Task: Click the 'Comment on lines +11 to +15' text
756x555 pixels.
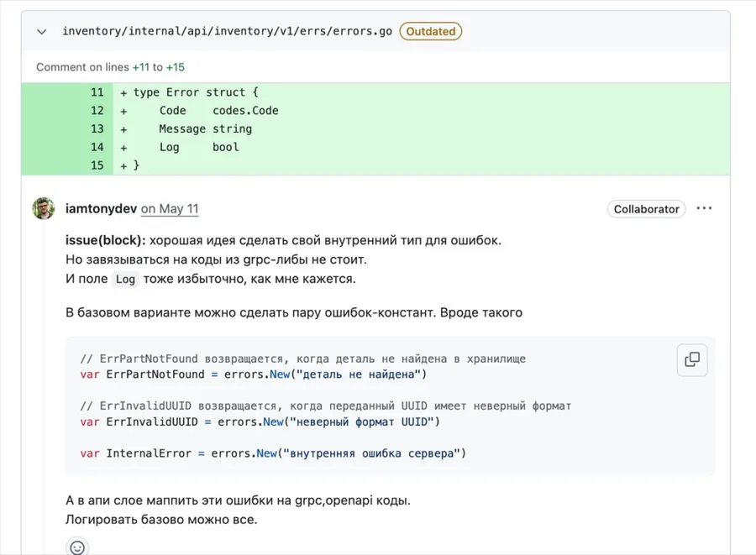Action: click(x=110, y=67)
